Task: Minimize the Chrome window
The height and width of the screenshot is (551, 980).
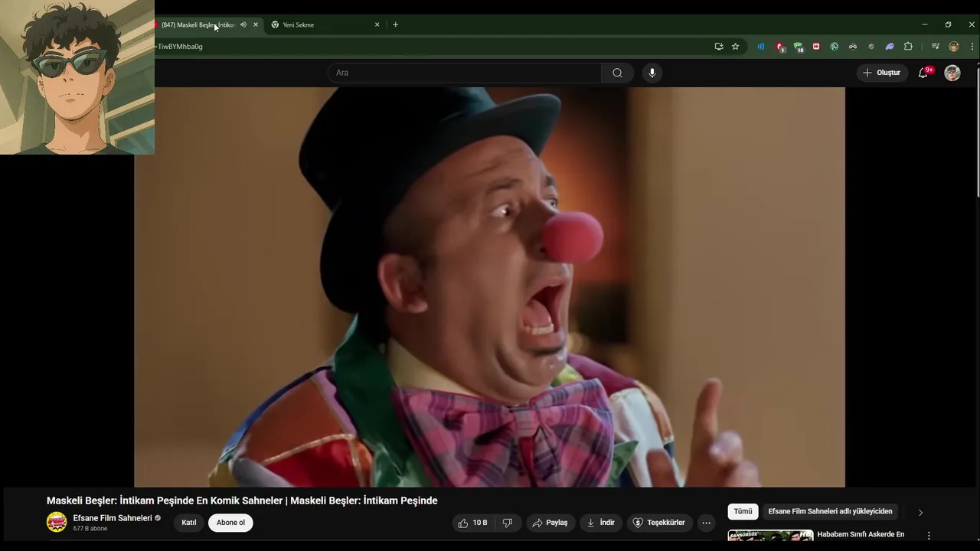Action: 925,24
